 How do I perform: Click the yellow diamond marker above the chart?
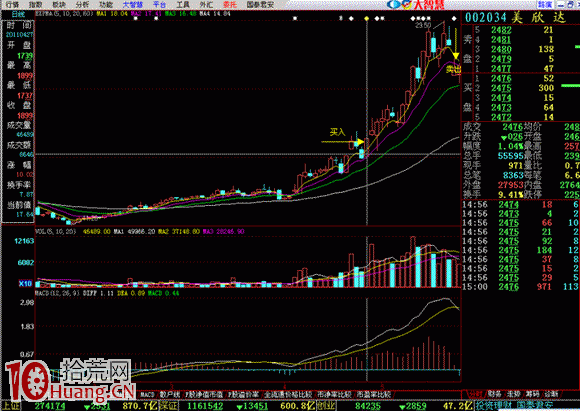[367, 18]
